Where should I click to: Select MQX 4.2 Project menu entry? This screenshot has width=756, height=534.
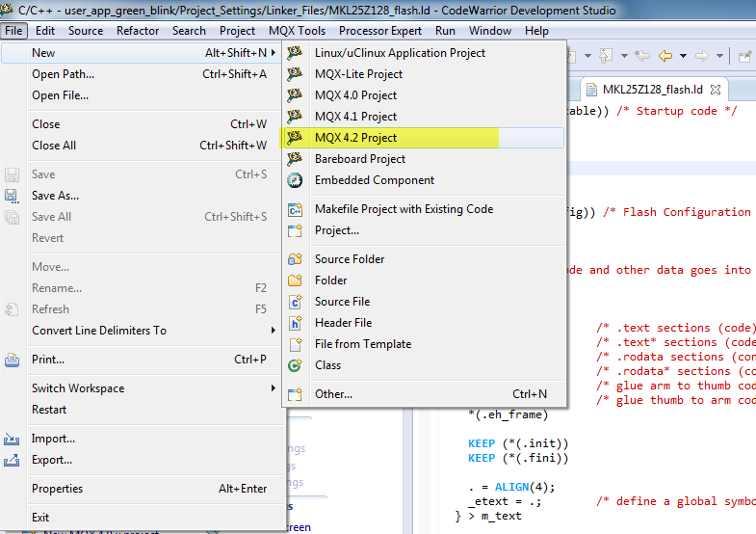[x=424, y=138]
